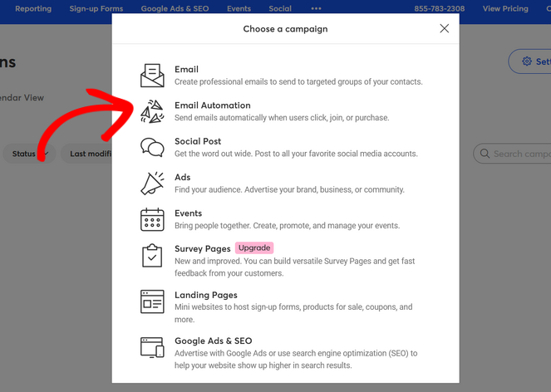
Task: Open the three-dots more menu in navigation
Action: [x=316, y=8]
